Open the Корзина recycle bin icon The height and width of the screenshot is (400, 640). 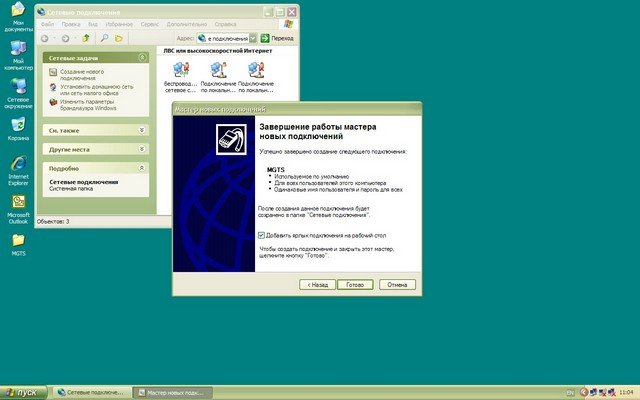coord(18,126)
